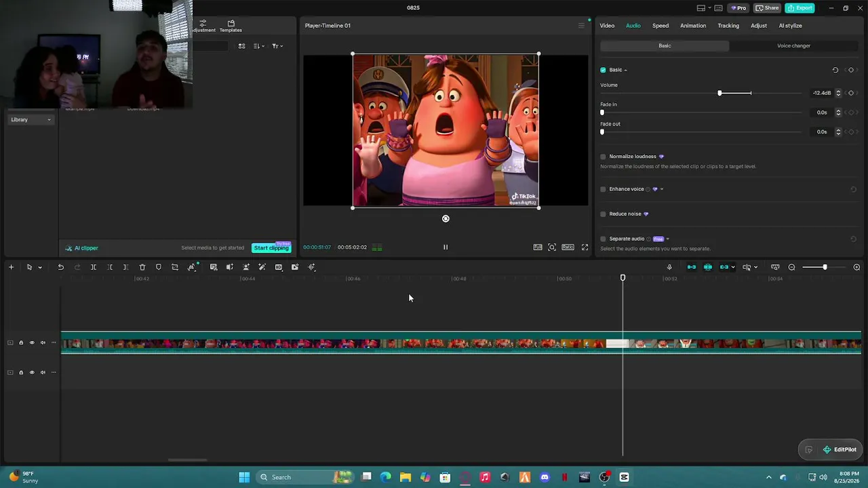Click the crop rotate icon in timeline toolbar
Viewport: 868px width, 488px height.
pyautogui.click(x=175, y=267)
